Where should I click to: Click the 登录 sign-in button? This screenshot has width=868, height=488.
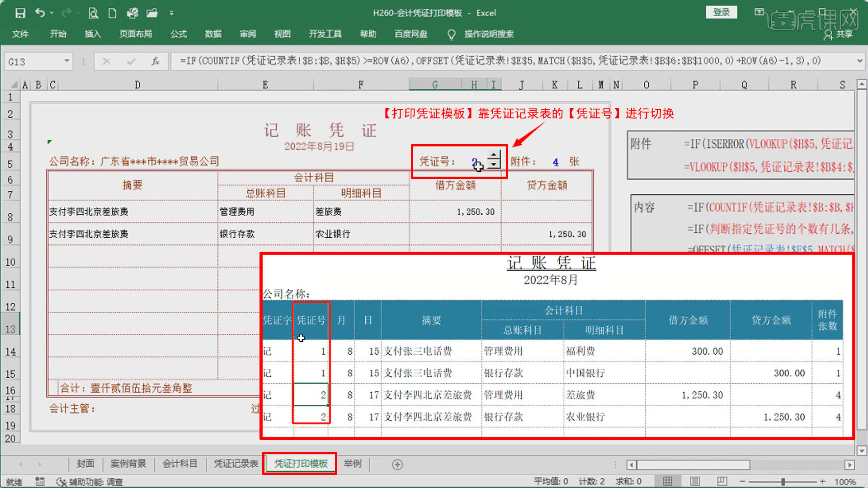pos(721,12)
